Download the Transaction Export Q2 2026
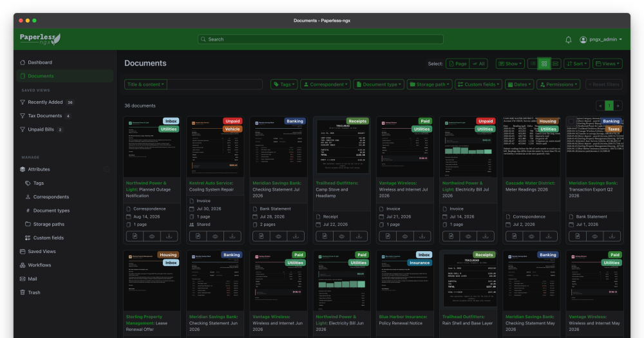The width and height of the screenshot is (644, 338). click(612, 236)
